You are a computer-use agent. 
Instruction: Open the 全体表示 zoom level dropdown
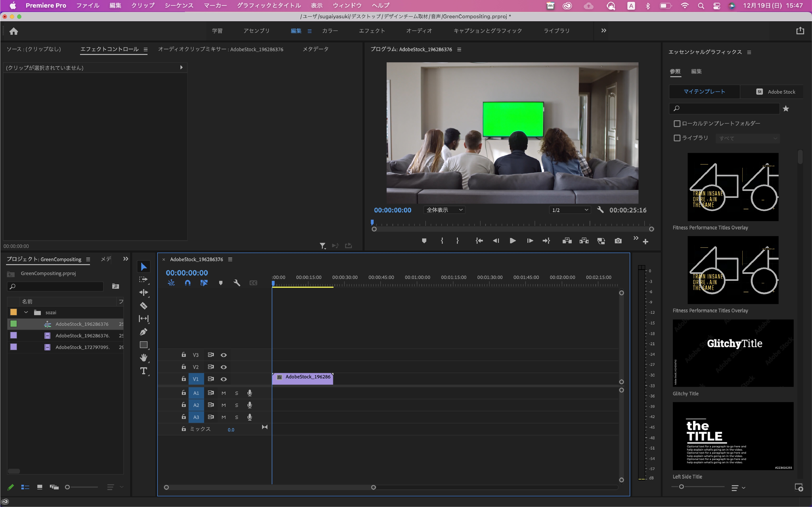444,210
